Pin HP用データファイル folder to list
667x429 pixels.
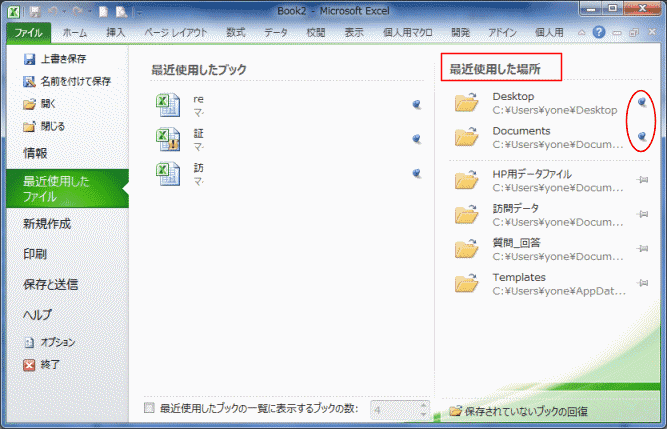(642, 180)
